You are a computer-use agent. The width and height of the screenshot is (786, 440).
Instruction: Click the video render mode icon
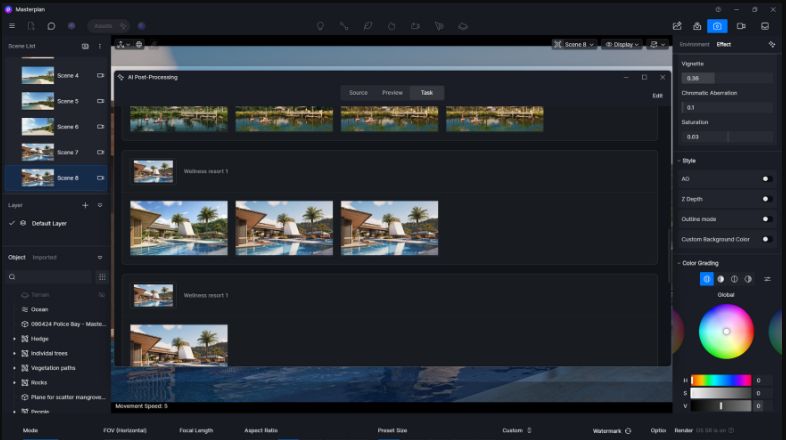pyautogui.click(x=741, y=26)
